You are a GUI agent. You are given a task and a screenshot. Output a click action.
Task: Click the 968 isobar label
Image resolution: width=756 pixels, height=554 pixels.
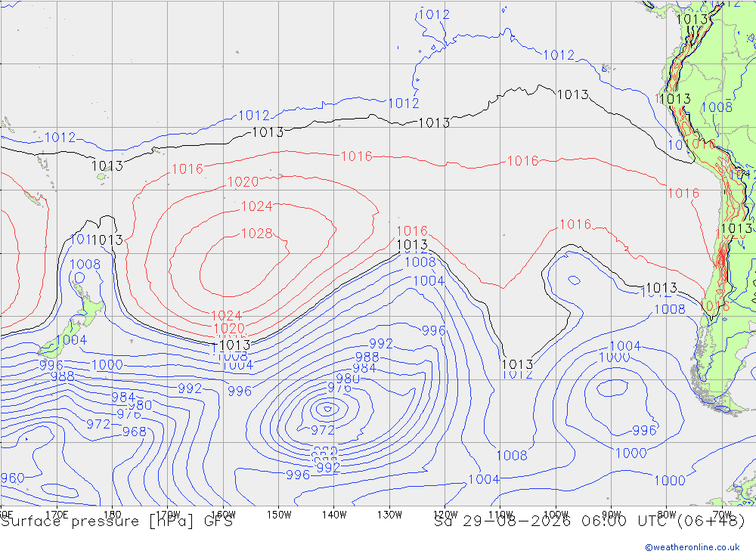(x=134, y=432)
